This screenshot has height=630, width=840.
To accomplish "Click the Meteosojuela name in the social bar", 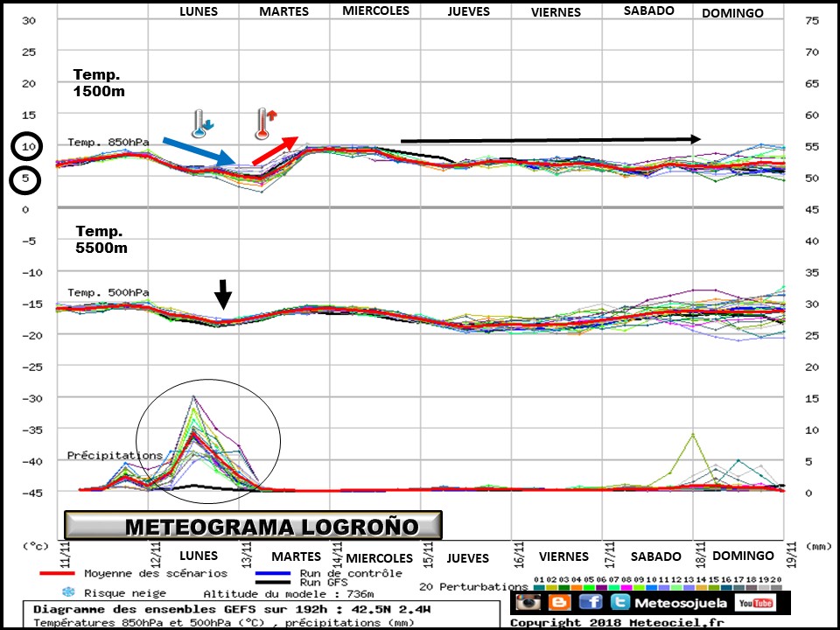I will pyautogui.click(x=681, y=603).
